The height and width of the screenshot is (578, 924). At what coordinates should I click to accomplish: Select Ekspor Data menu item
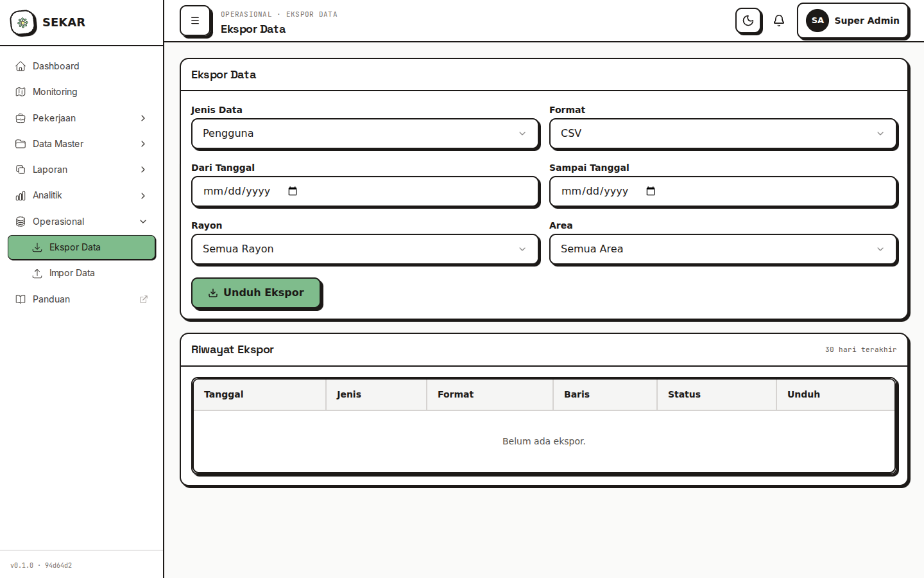click(81, 247)
